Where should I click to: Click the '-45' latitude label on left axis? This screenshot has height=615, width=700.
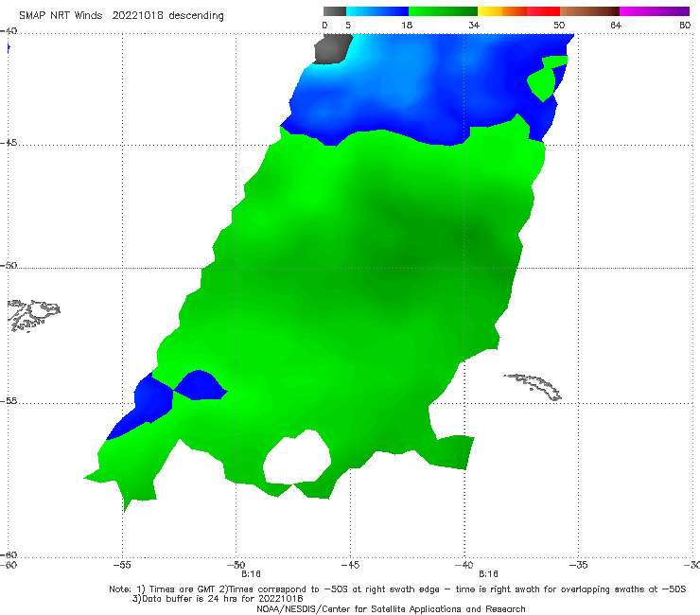point(9,143)
